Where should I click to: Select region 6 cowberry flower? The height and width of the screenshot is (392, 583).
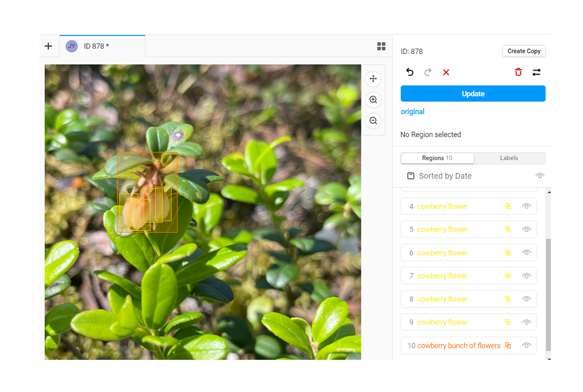coord(469,253)
